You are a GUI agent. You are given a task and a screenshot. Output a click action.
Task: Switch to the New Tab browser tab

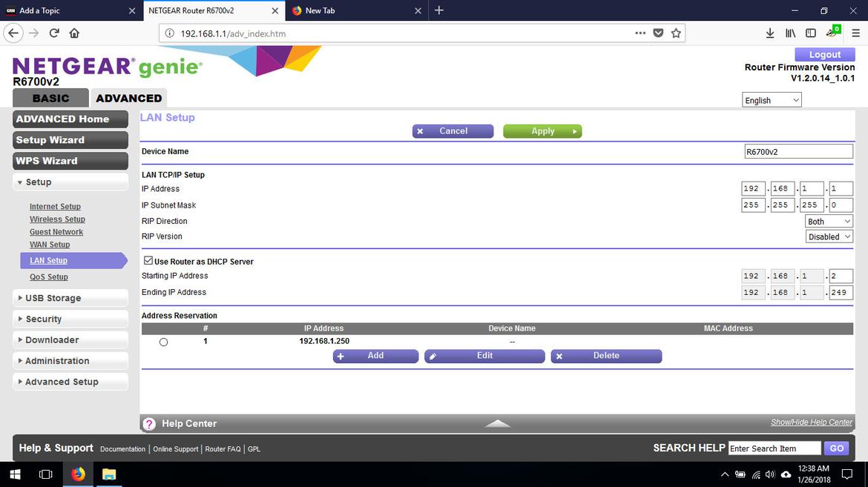(357, 10)
